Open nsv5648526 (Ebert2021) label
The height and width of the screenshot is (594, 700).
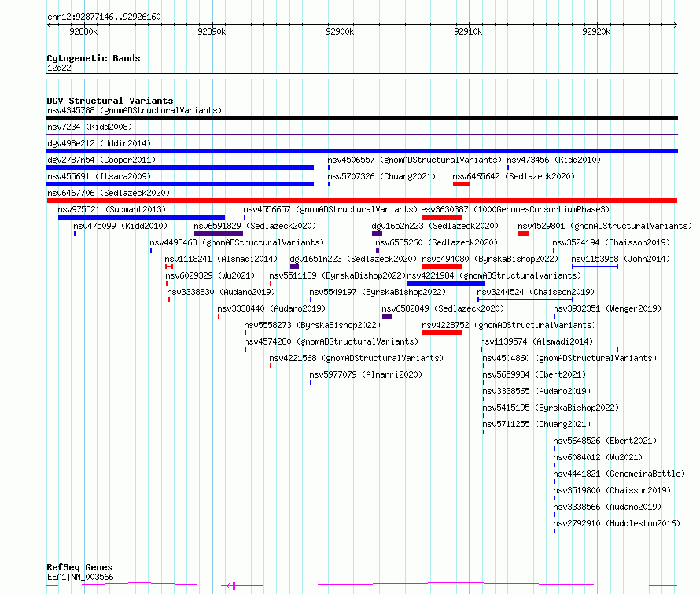605,441
